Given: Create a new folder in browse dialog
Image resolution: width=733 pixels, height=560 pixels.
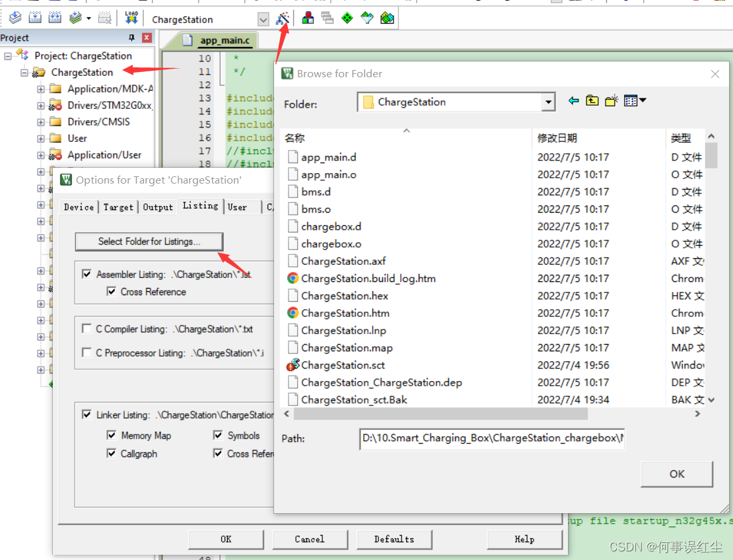Looking at the screenshot, I should (x=611, y=100).
